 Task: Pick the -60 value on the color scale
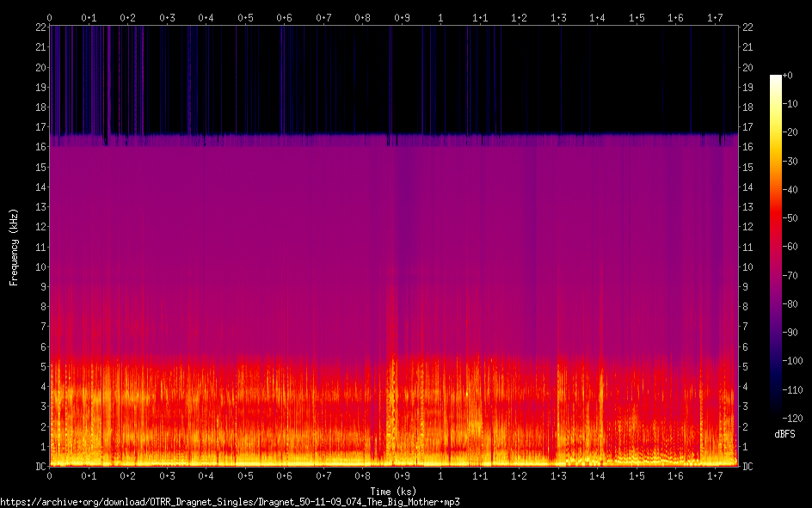point(791,248)
